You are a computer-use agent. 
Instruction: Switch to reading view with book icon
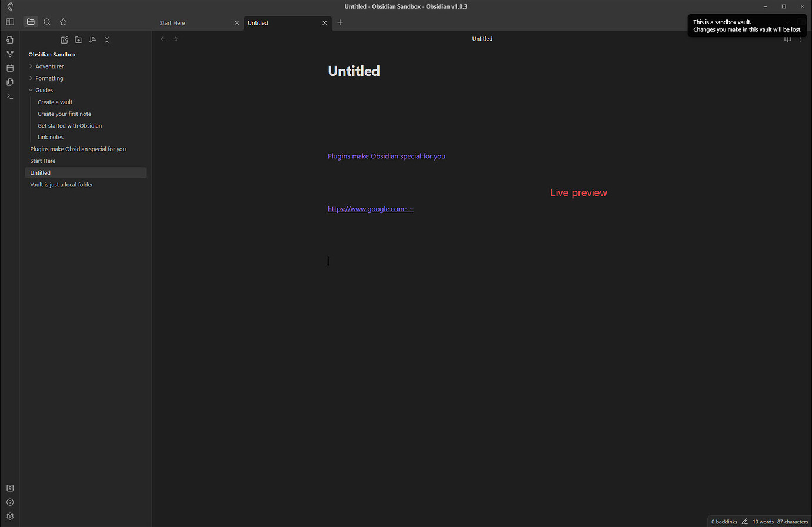[788, 39]
